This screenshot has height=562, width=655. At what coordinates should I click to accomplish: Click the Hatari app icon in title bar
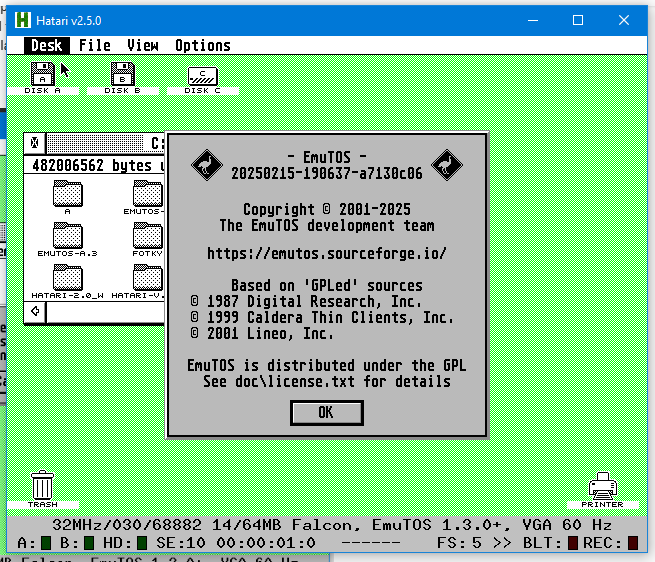click(23, 20)
